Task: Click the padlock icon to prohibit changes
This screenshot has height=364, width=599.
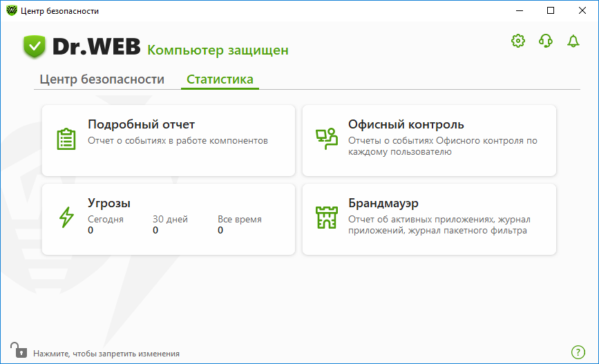Action: (x=19, y=350)
